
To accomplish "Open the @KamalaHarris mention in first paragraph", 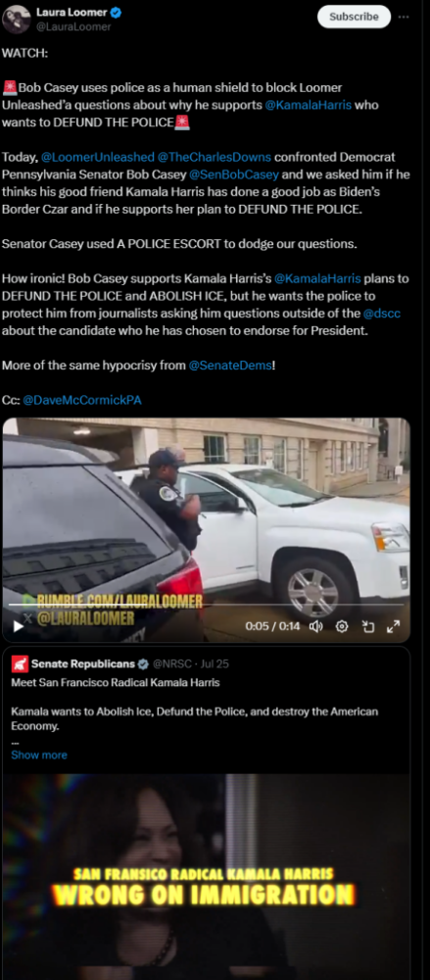I will point(309,105).
